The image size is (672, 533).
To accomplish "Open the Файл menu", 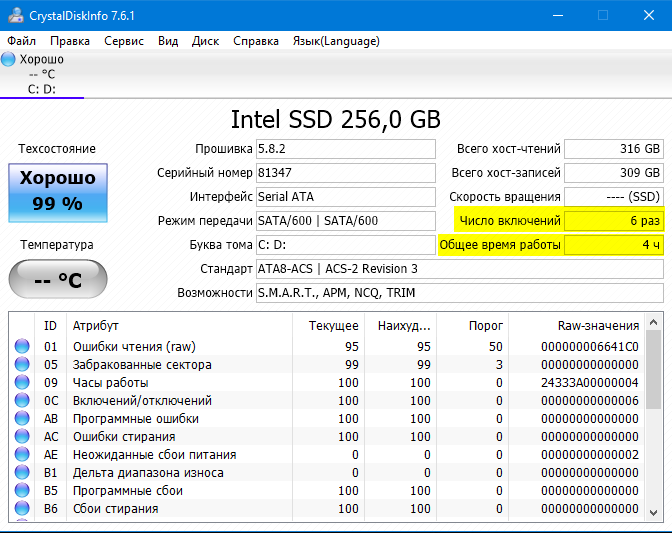I will (21, 41).
